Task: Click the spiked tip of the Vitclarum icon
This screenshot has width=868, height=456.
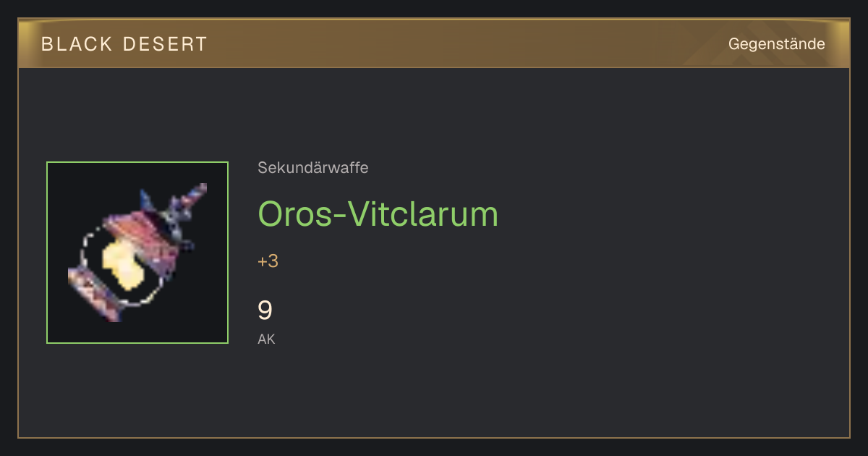Action: click(x=193, y=194)
